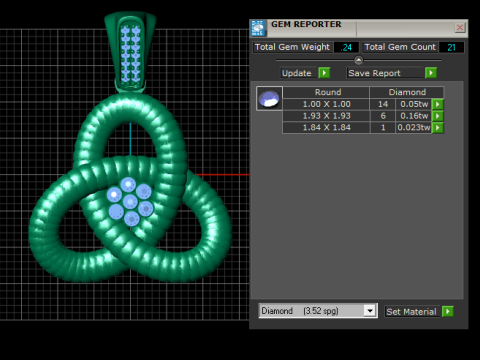Select the 1.93 X 1.93 size cell
Viewport: 480px width, 360px height.
coord(326,116)
